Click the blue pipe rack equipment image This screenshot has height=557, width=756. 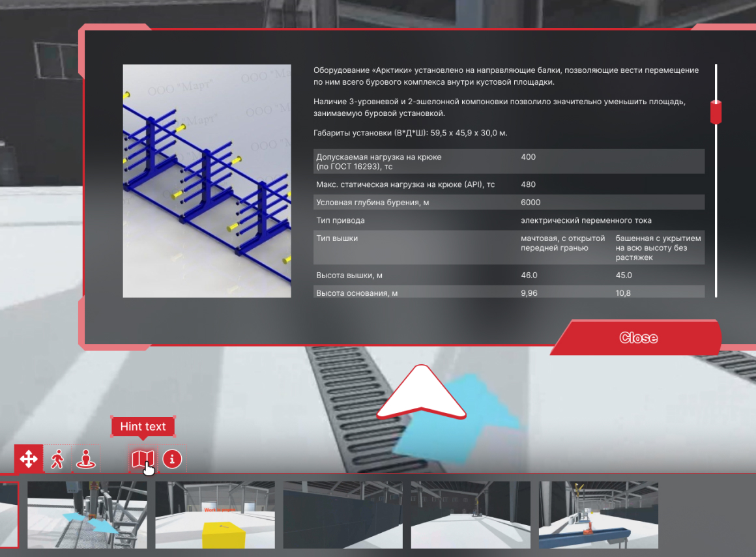[207, 180]
